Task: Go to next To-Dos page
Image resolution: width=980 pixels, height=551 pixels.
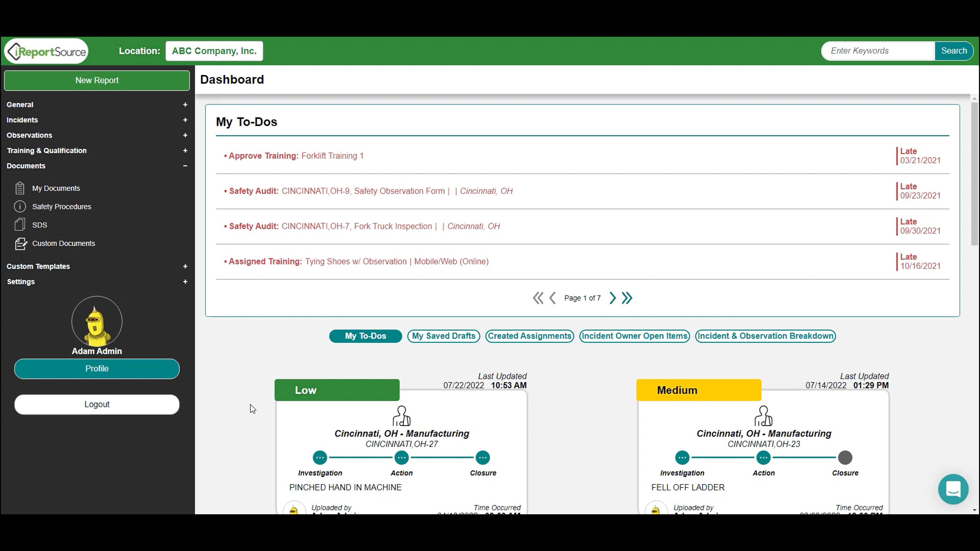Action: (x=612, y=298)
